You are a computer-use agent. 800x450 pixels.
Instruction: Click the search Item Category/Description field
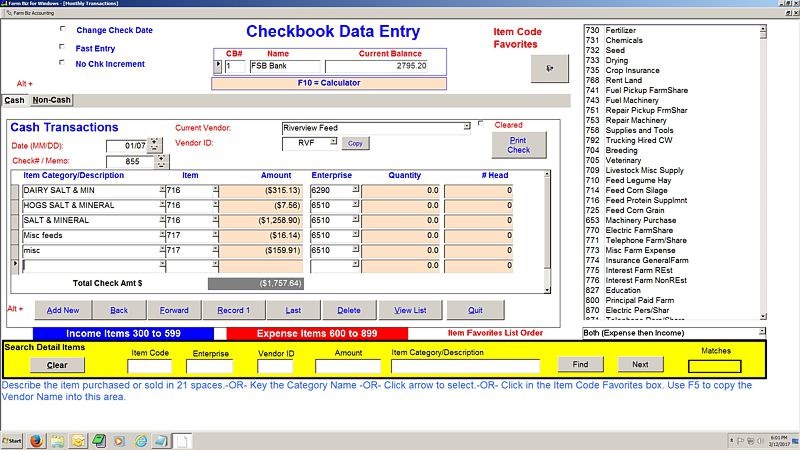pos(465,366)
